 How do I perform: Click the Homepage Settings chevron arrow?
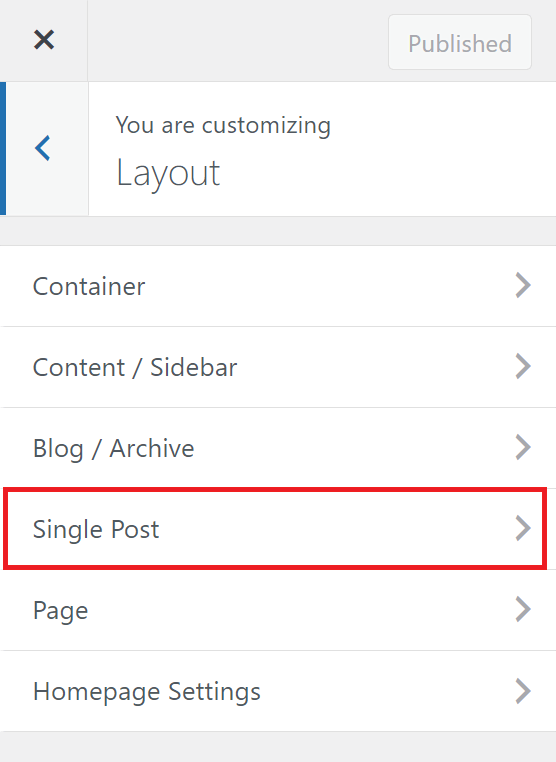click(x=523, y=691)
